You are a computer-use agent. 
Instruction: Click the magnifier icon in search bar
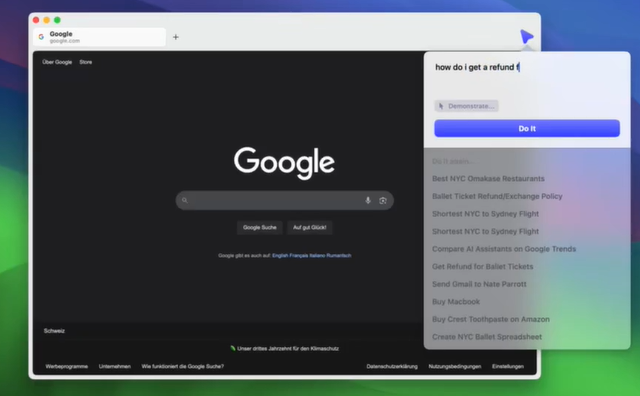pyautogui.click(x=184, y=200)
